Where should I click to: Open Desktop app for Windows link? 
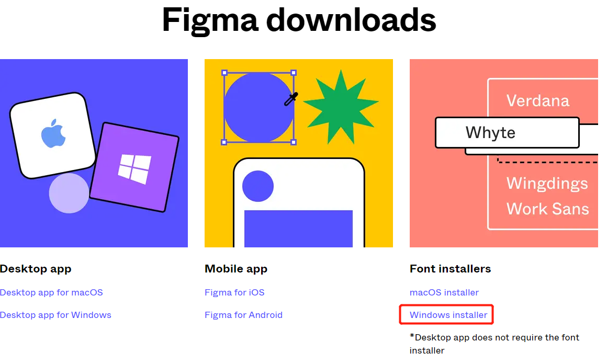55,315
